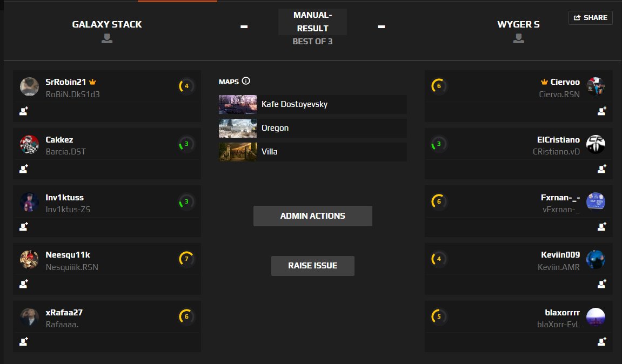
Task: Click add-friend icon under ElCristiano
Action: pyautogui.click(x=602, y=169)
